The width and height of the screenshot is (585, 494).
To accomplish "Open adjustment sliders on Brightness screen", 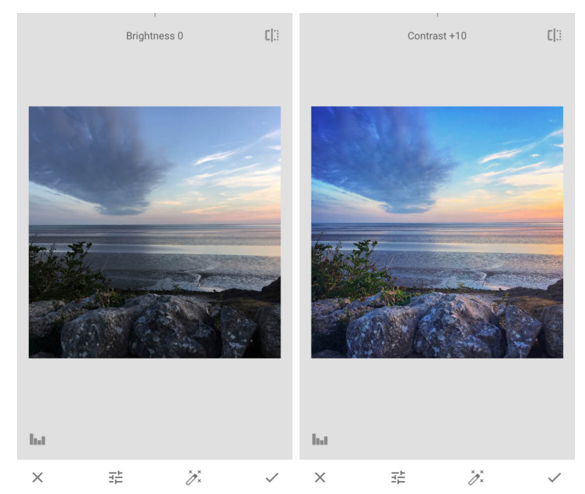I will tap(116, 477).
